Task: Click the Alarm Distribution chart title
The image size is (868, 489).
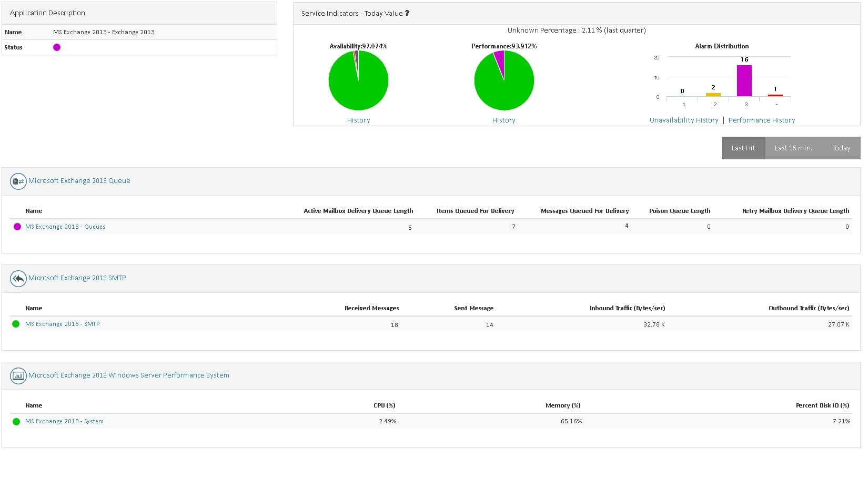Action: [x=722, y=46]
